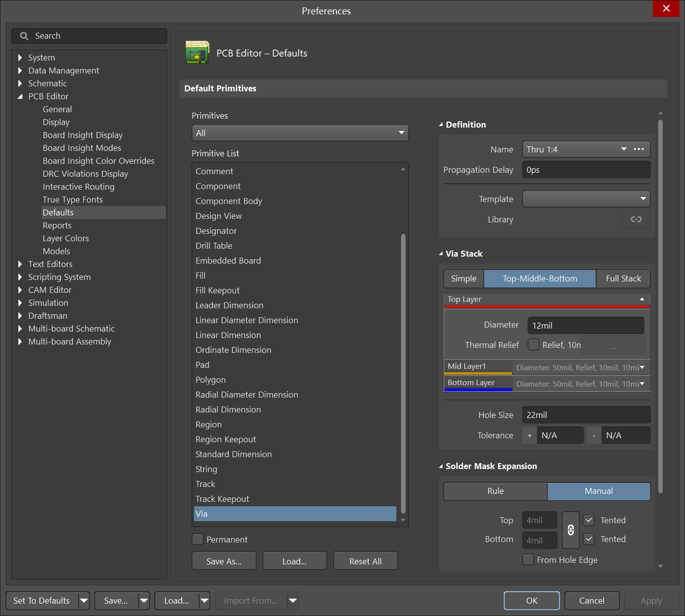The height and width of the screenshot is (616, 685).
Task: Click the Search preferences field
Action: pos(89,36)
